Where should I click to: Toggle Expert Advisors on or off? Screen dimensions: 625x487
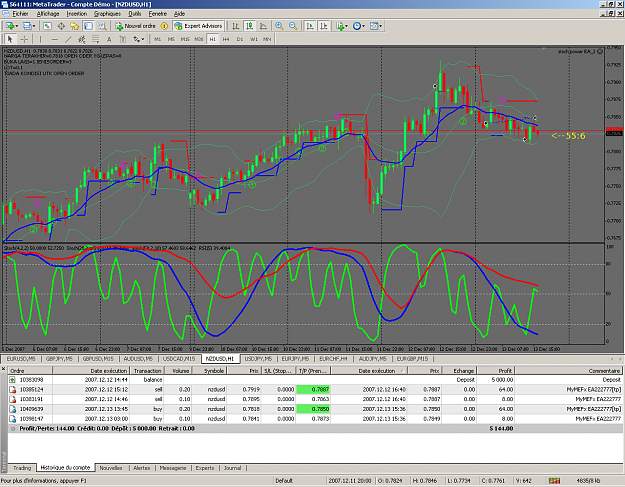point(198,26)
